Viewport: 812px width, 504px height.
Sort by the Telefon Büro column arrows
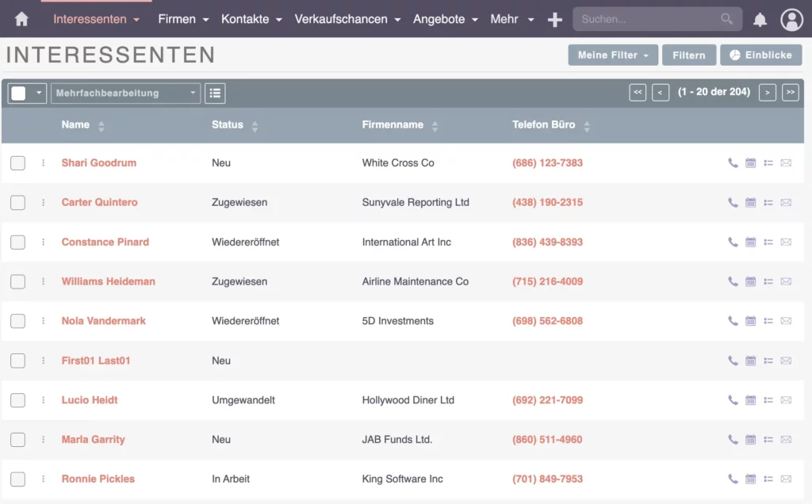point(586,126)
